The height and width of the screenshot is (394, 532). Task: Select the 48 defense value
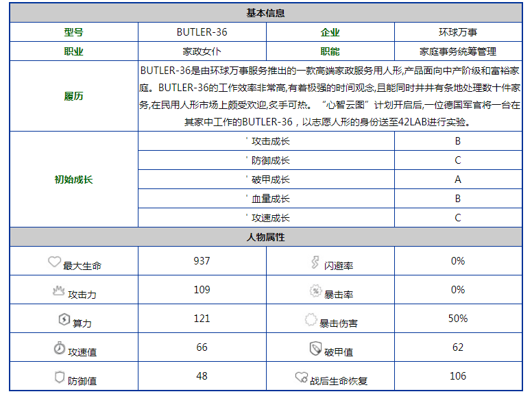click(202, 376)
